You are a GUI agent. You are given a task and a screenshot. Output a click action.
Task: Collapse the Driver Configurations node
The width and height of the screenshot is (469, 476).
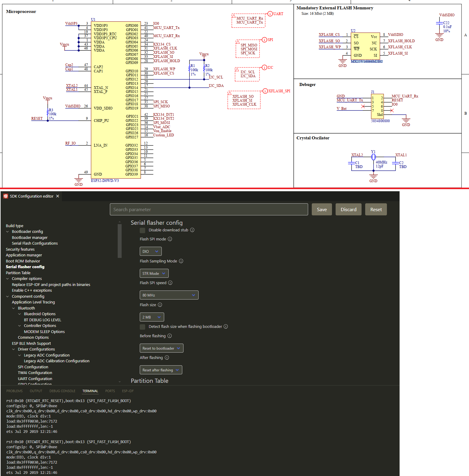(x=14, y=349)
